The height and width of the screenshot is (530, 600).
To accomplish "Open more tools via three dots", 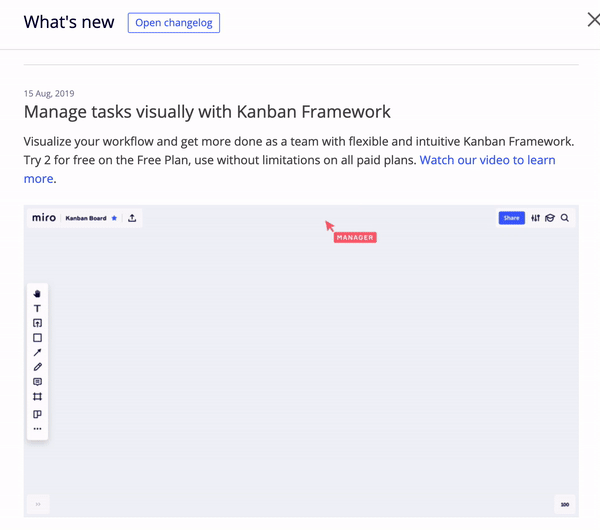I will [37, 429].
